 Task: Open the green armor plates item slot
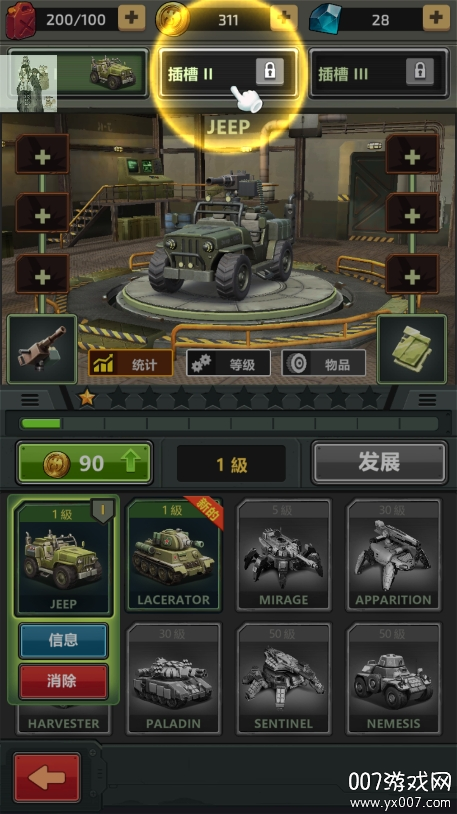(412, 349)
